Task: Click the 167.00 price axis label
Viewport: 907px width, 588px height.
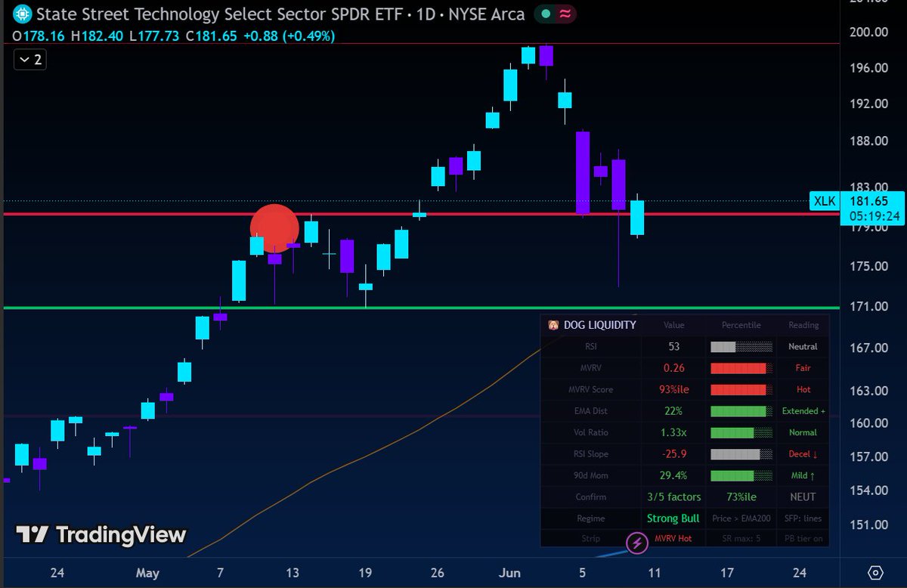Action: coord(868,348)
